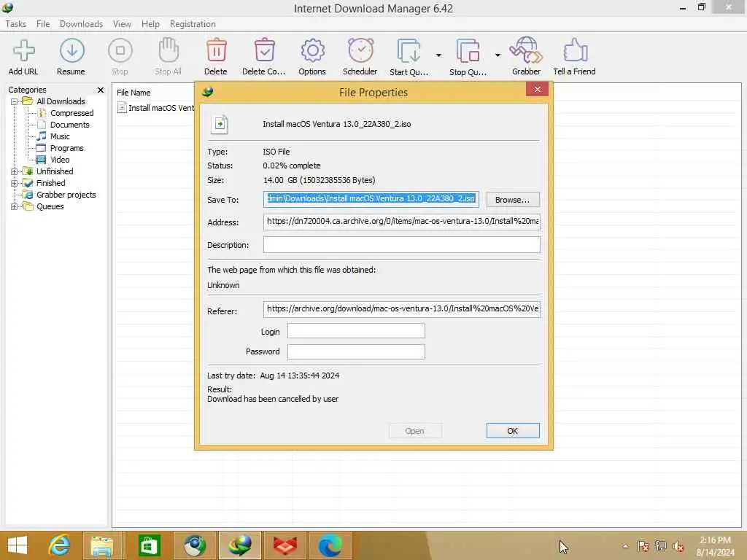Viewport: 747px width, 560px height.
Task: Click the file icon in File Properties
Action: coord(220,124)
